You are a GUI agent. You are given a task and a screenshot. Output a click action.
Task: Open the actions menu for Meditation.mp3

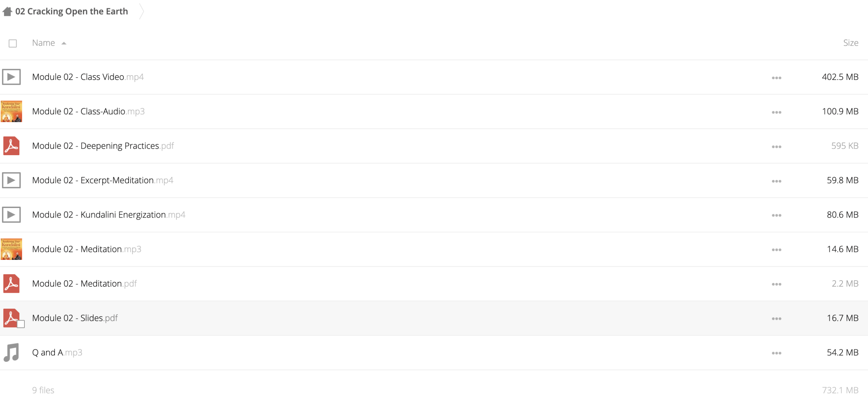(x=776, y=250)
